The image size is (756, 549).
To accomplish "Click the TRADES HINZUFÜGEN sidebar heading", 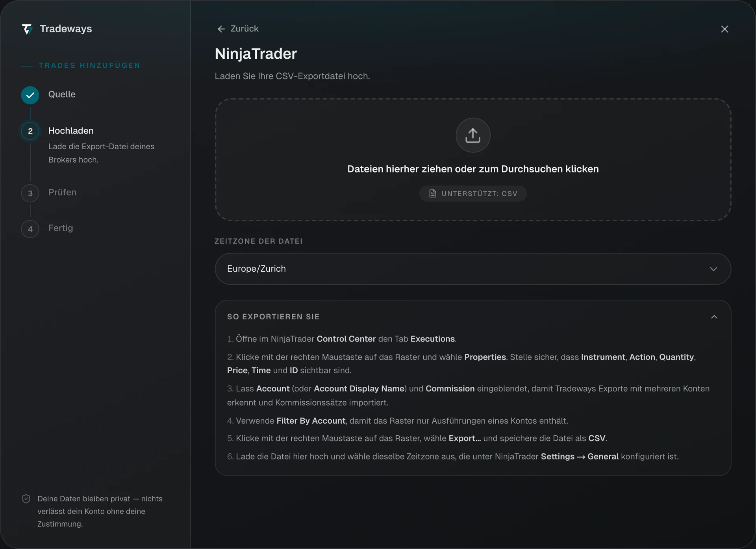I will coord(89,65).
